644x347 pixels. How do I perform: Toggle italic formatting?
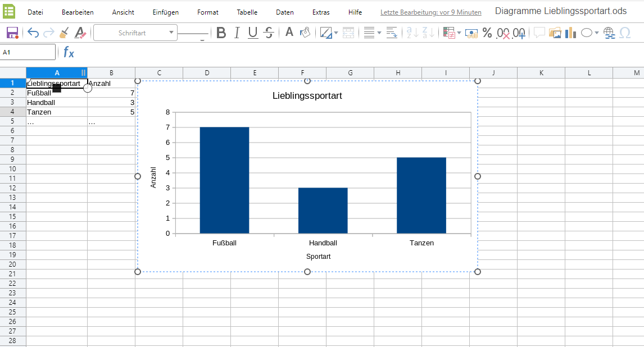pos(237,33)
